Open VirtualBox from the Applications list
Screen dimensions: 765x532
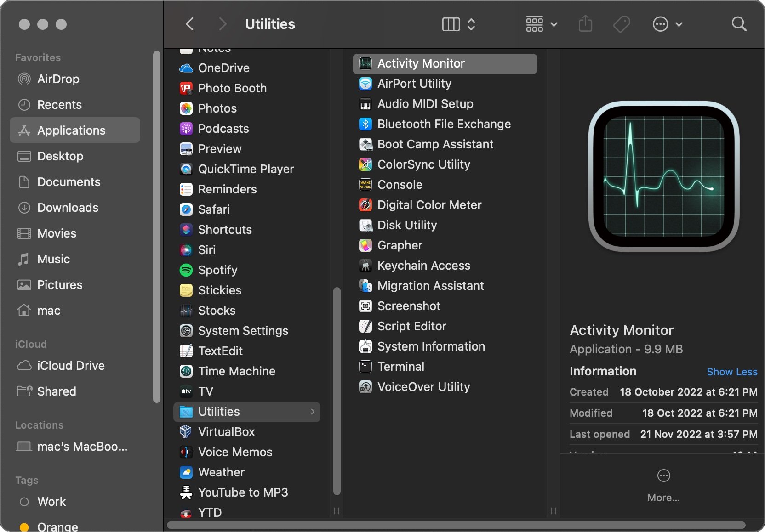[x=226, y=431]
